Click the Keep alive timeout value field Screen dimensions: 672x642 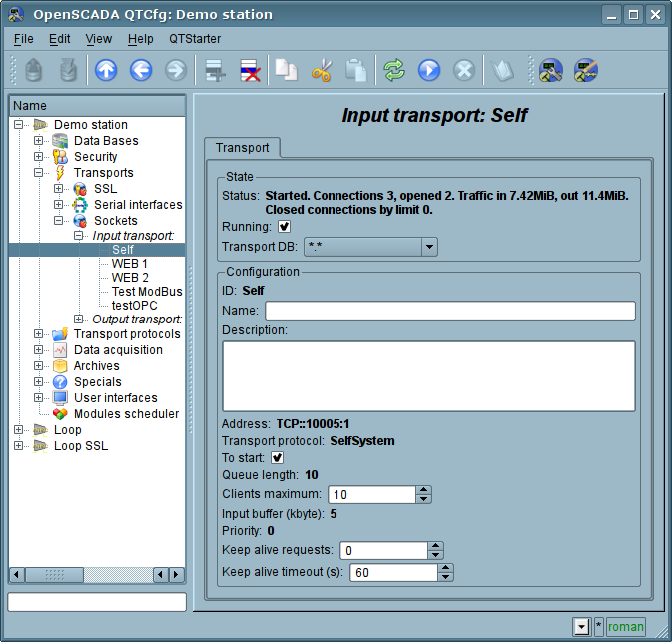point(394,572)
